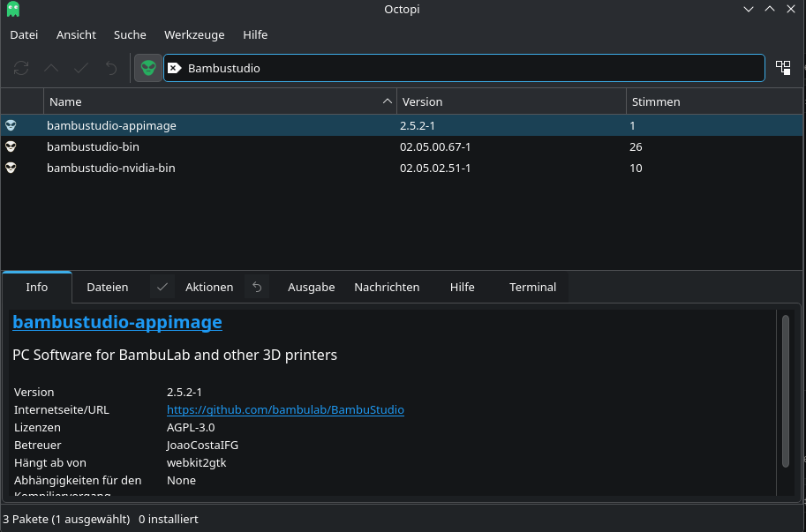Click the undo cancel toolbar icon
The image size is (806, 532).
111,68
